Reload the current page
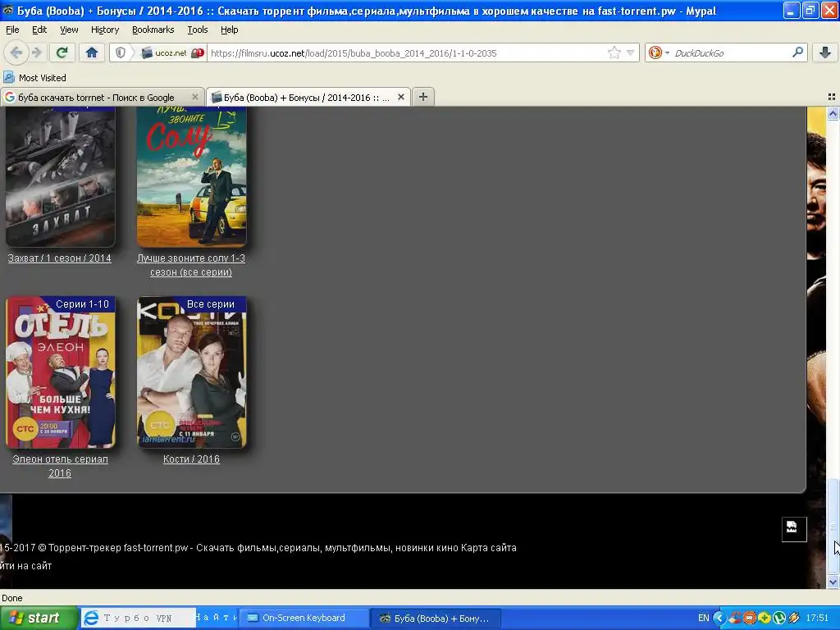Image resolution: width=840 pixels, height=630 pixels. [x=62, y=52]
